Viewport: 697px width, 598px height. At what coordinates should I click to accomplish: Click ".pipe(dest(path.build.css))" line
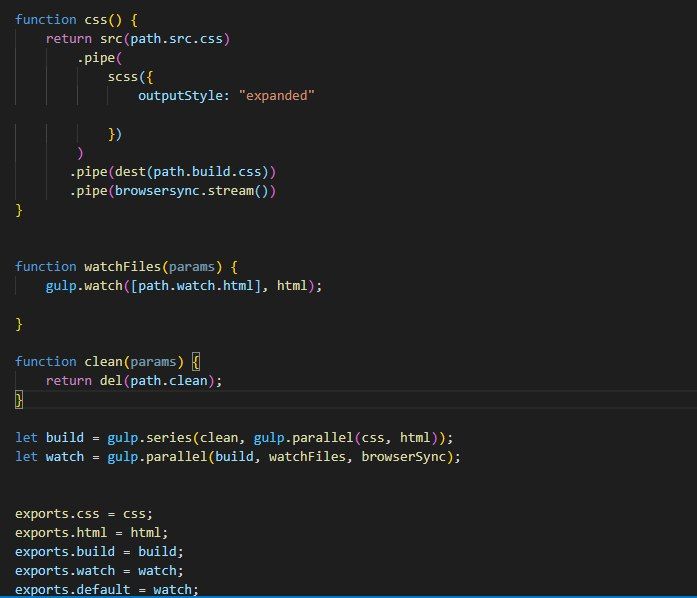173,172
